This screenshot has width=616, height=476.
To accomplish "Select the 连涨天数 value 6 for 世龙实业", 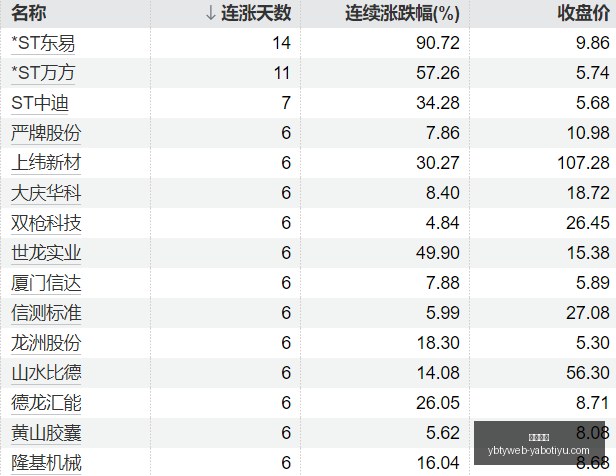I will pos(286,253).
